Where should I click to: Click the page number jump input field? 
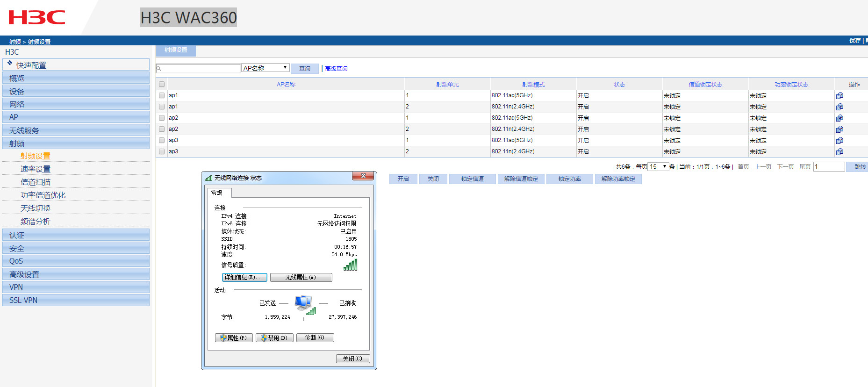point(829,167)
